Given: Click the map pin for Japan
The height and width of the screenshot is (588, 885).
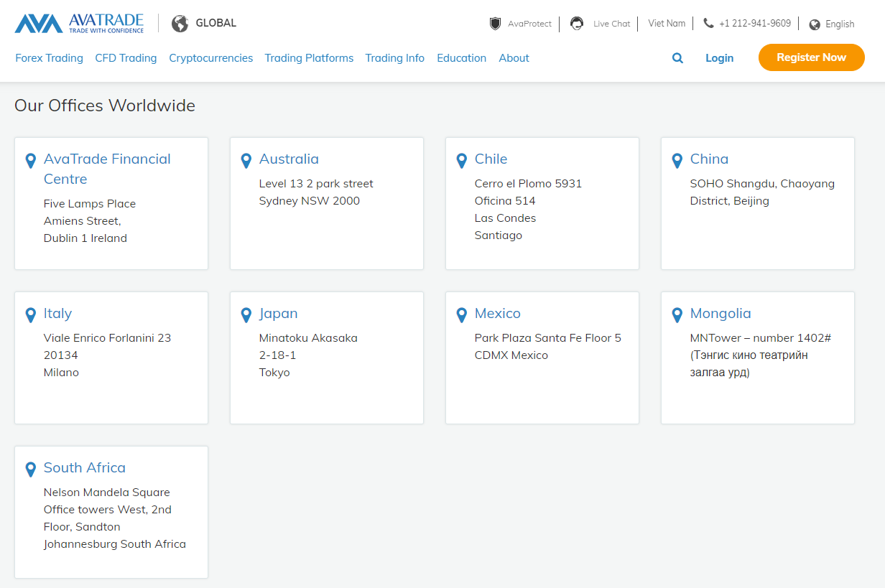Looking at the screenshot, I should click(x=246, y=315).
